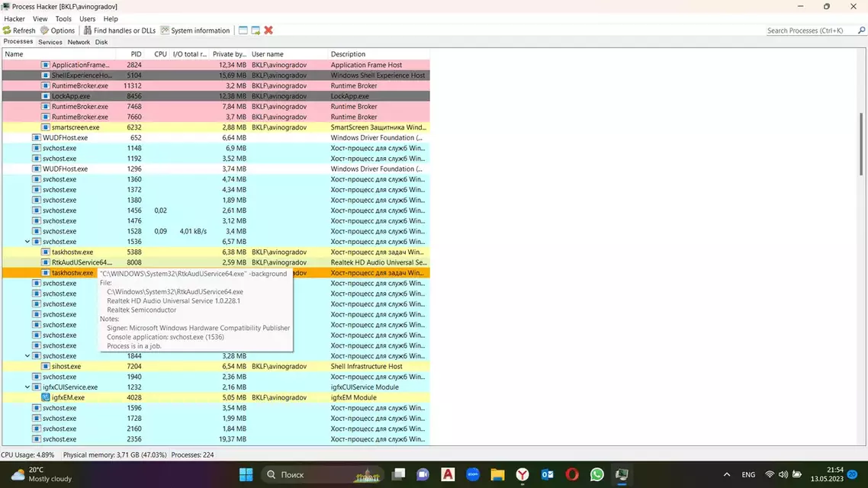Switch to the Disk tab
Image resolution: width=868 pixels, height=488 pixels.
101,42
